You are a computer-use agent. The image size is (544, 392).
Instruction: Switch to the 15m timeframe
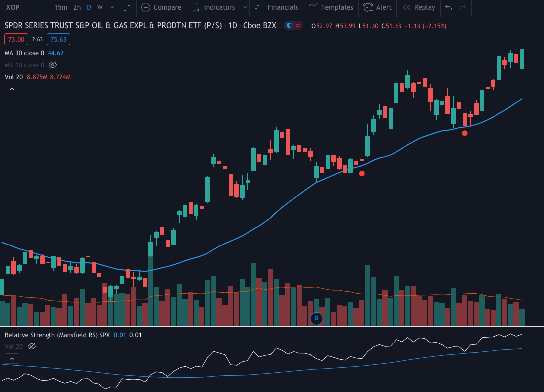[61, 7]
